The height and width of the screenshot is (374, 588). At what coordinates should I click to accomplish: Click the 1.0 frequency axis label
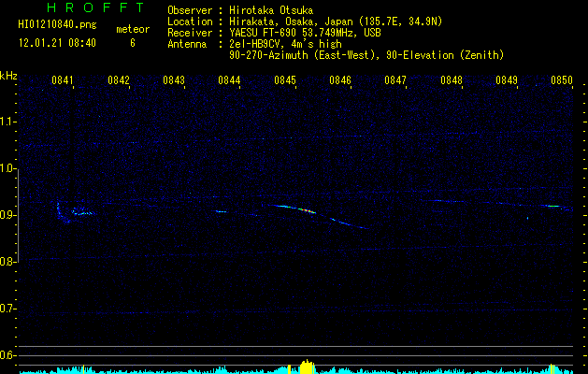[x=7, y=169]
